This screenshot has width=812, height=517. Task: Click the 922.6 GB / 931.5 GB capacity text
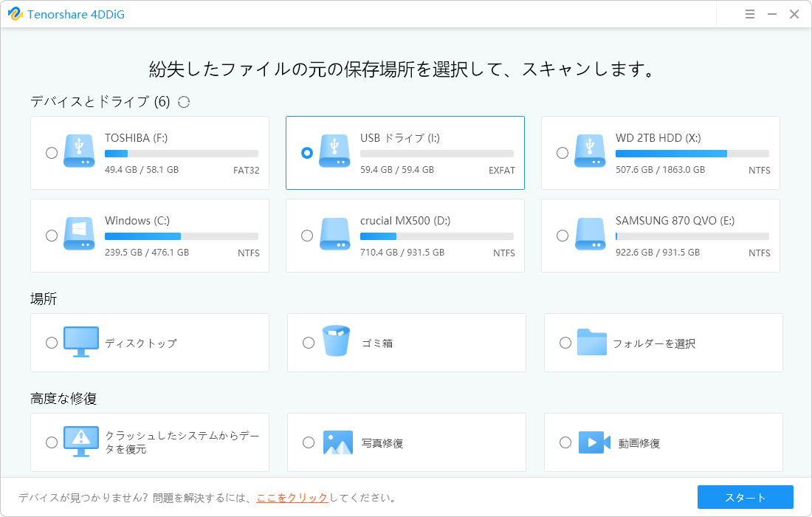tap(657, 253)
